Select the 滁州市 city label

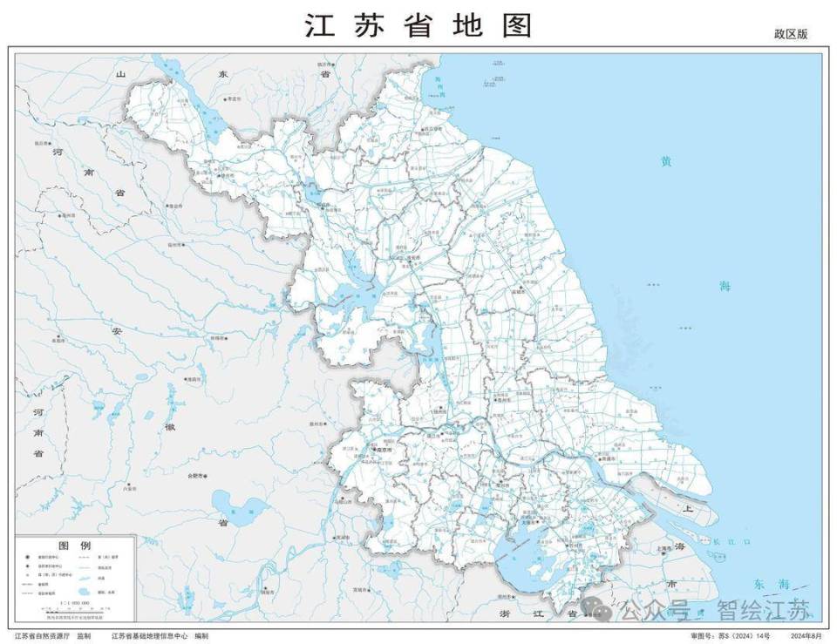[317, 424]
